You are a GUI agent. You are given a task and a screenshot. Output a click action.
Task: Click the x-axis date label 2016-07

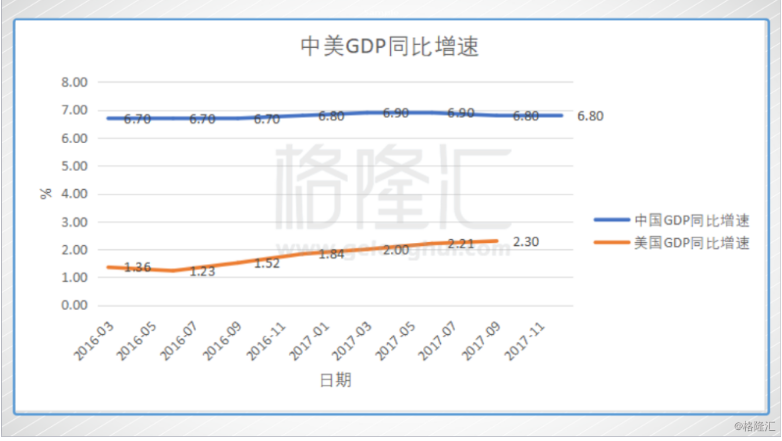pyautogui.click(x=180, y=341)
